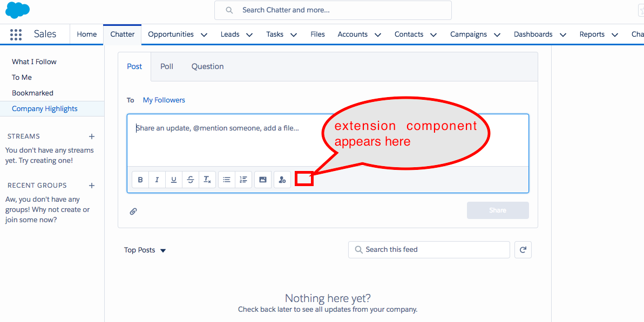Insert a bulleted list
This screenshot has height=322, width=644.
[227, 180]
